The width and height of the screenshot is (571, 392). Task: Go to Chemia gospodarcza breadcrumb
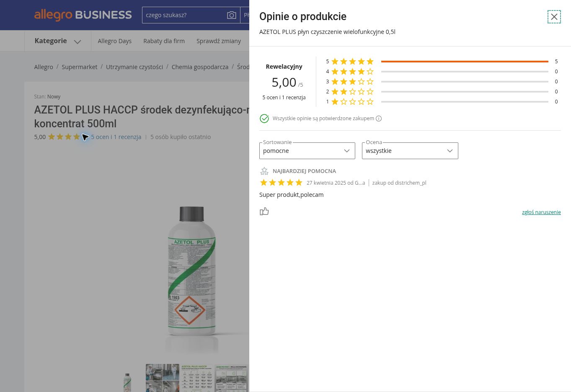[x=200, y=67]
